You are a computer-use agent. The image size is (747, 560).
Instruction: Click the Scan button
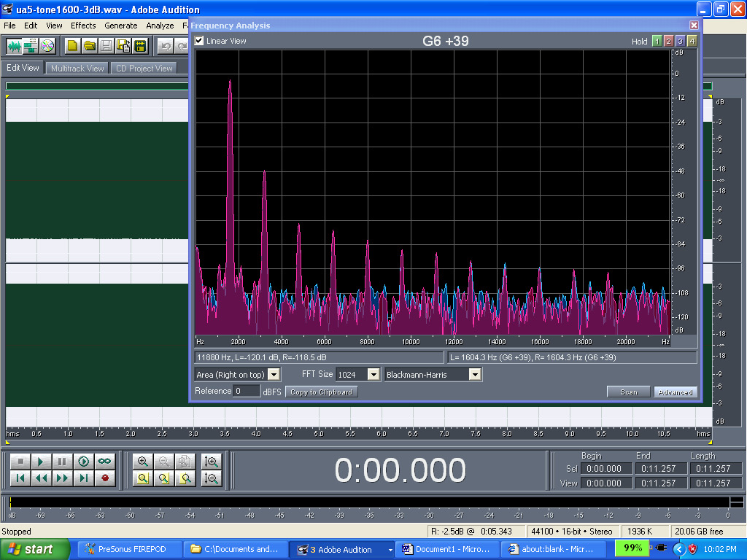[628, 392]
